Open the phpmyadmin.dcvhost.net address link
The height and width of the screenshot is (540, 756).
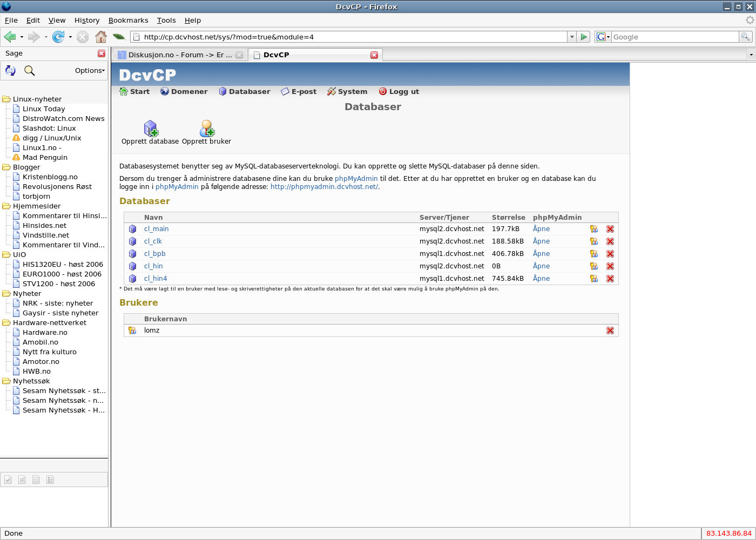pyautogui.click(x=324, y=187)
